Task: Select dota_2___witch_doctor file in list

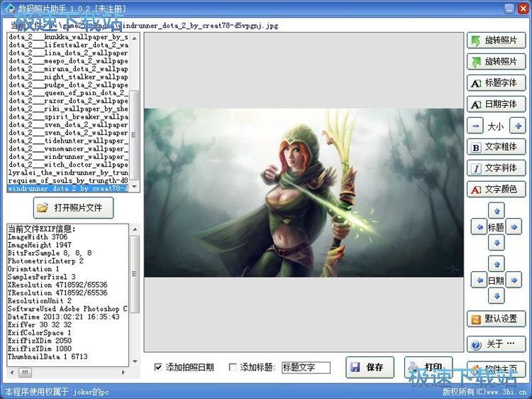Action: 68,165
